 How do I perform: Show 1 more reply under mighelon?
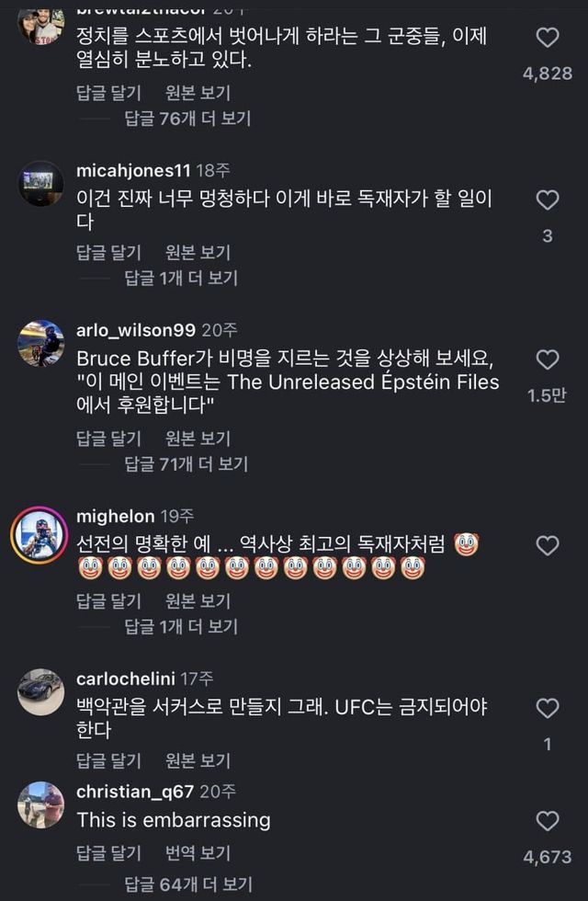pyautogui.click(x=181, y=626)
